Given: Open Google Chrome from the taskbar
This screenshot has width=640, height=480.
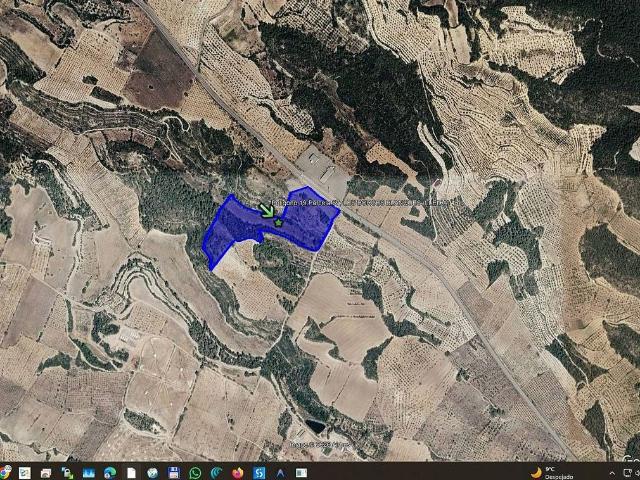Looking at the screenshot, I should (5, 472).
